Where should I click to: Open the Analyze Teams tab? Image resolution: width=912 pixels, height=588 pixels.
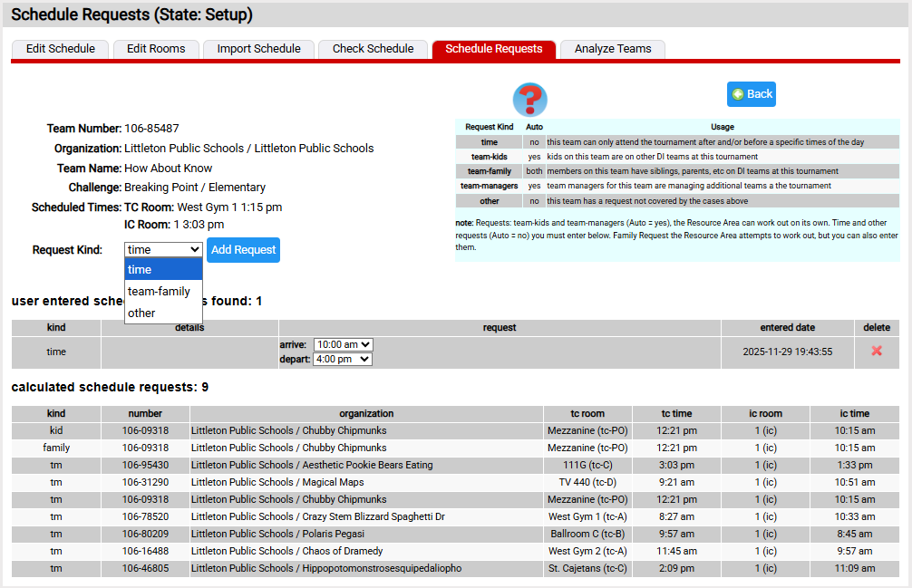[613, 49]
